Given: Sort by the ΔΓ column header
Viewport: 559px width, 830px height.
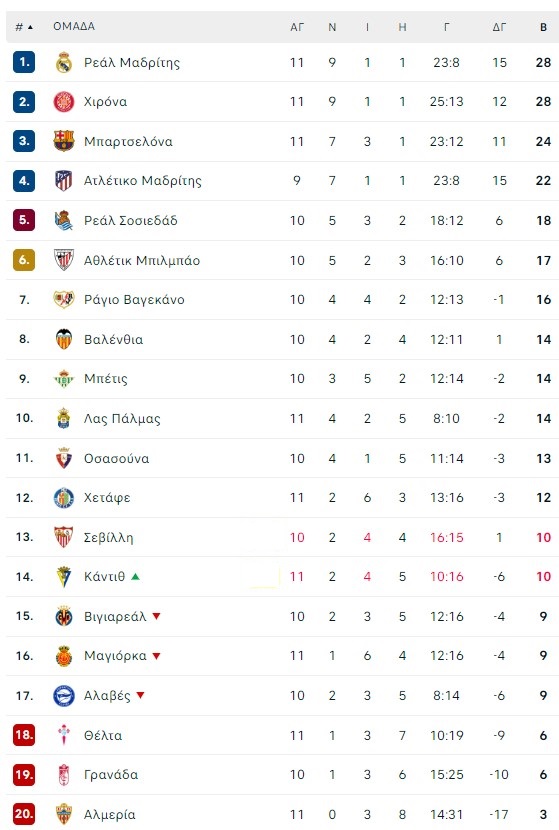Looking at the screenshot, I should coord(499,27).
